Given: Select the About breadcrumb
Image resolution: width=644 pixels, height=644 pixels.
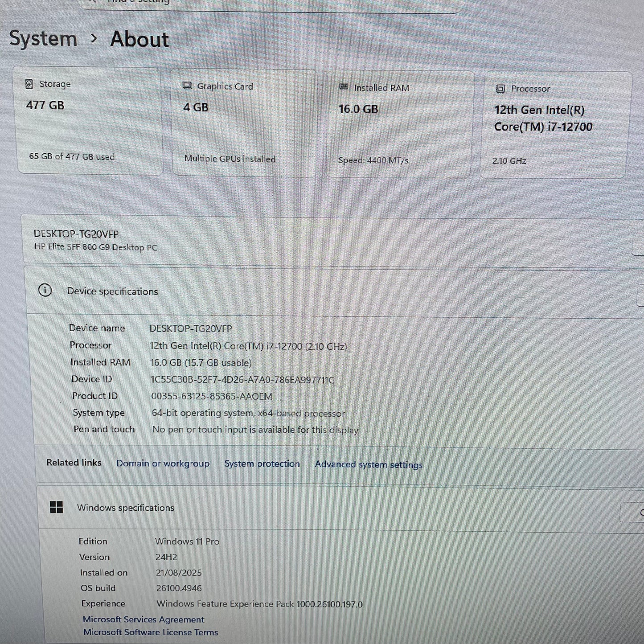Looking at the screenshot, I should tap(139, 40).
